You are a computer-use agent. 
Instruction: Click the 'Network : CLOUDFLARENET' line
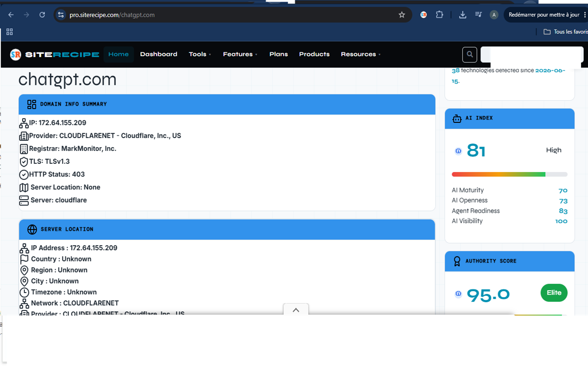pos(69,303)
